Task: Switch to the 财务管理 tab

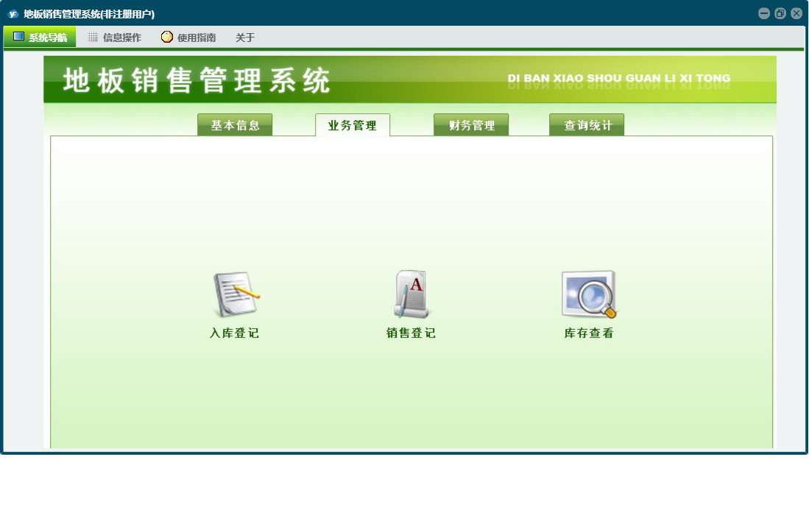Action: (471, 125)
